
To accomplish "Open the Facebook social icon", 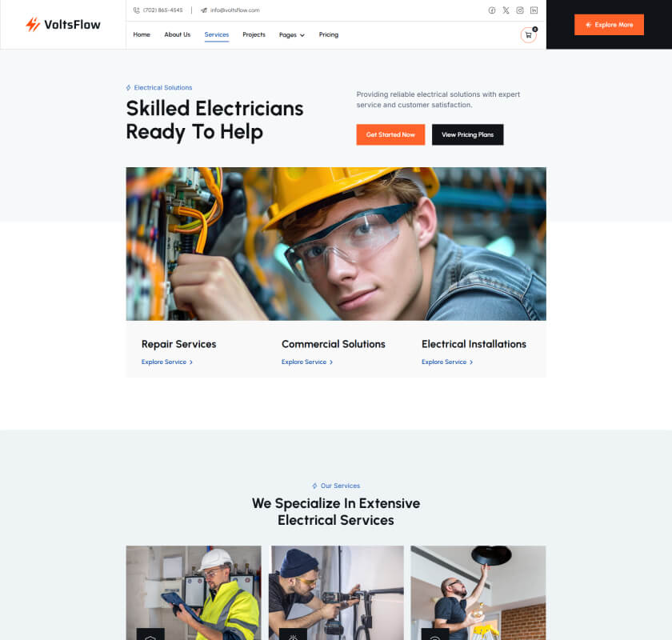I will pos(491,10).
